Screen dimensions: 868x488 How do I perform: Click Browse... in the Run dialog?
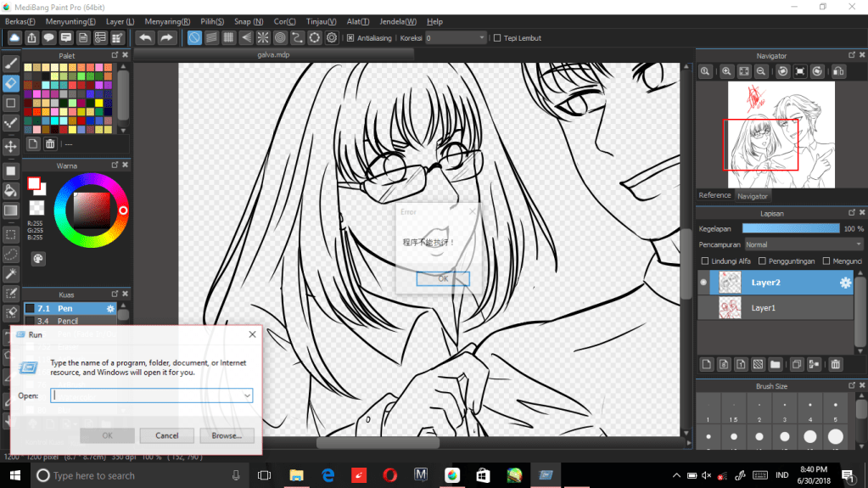pyautogui.click(x=227, y=435)
